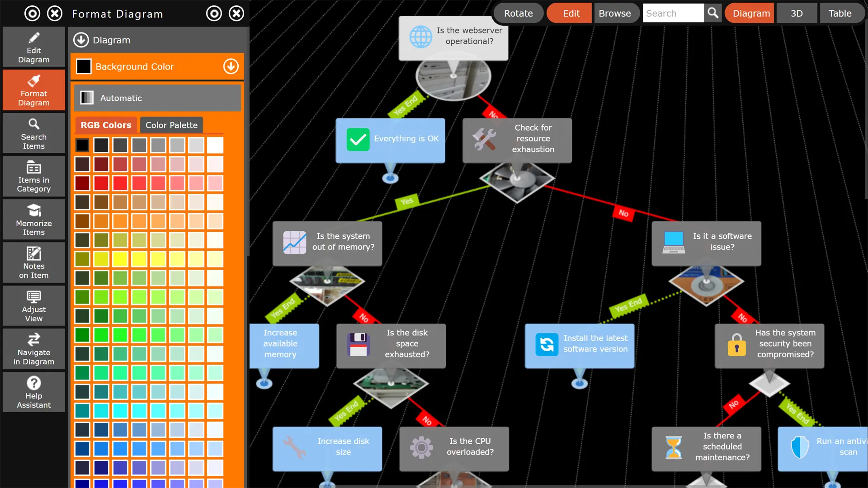Switch to Table view mode
This screenshot has width=868, height=488.
click(x=840, y=13)
